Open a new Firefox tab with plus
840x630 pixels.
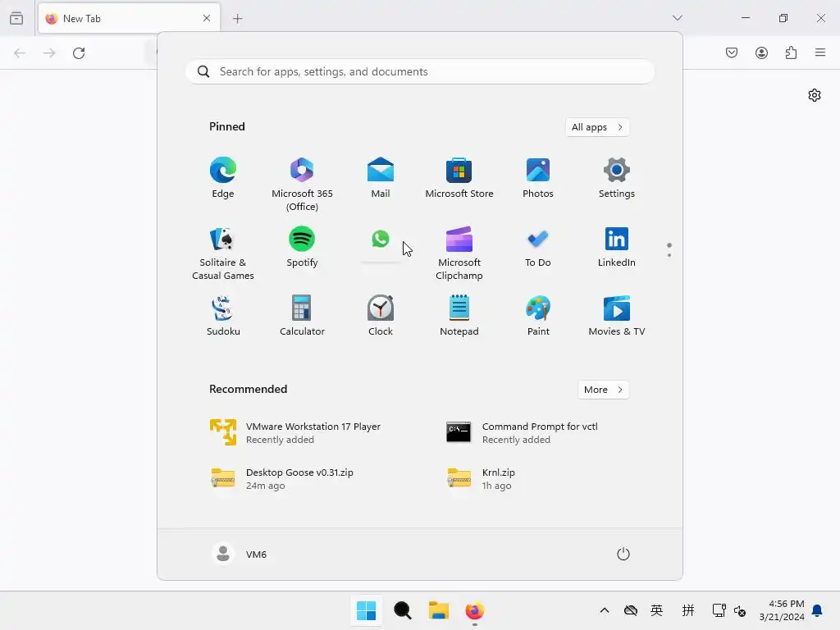coord(237,19)
